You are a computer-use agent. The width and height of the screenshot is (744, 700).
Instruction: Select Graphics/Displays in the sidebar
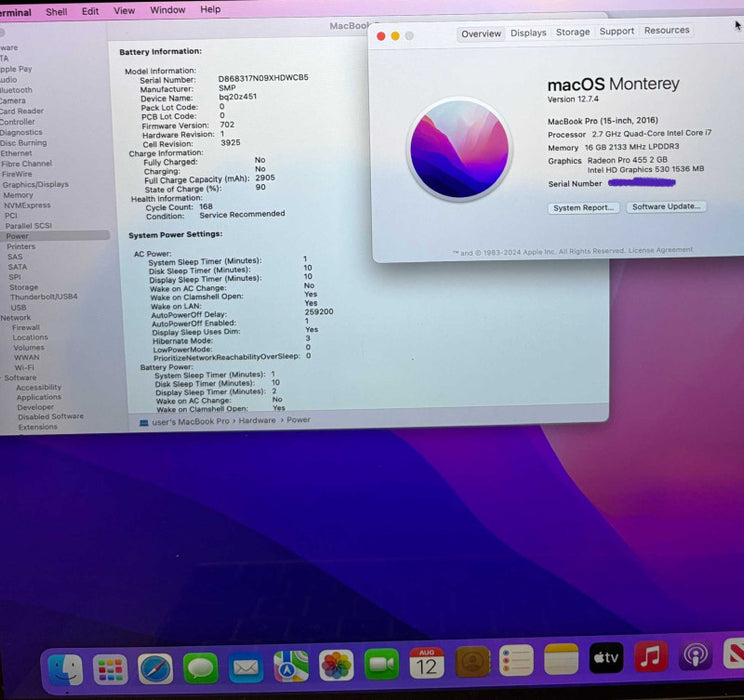[35, 184]
